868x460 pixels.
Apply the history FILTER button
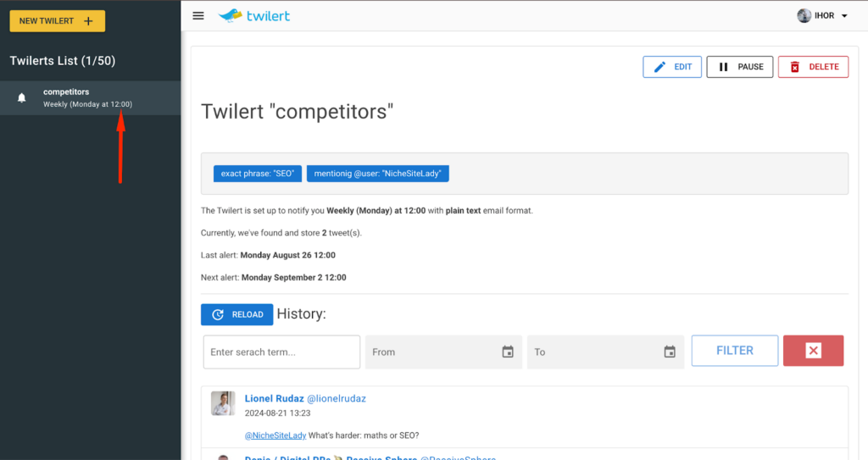click(x=735, y=351)
